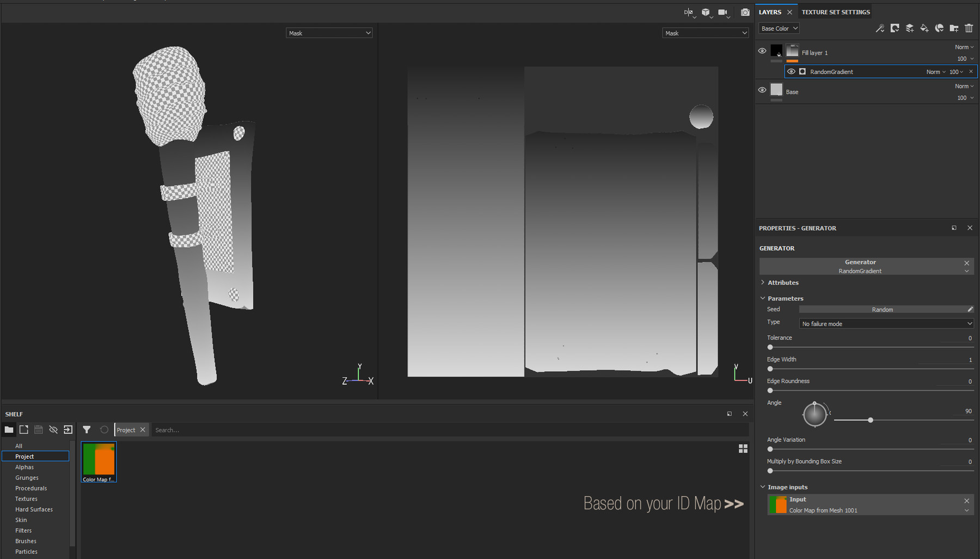Open a new Shelf window icon
Viewport: 980px width, 559px height.
[24, 429]
